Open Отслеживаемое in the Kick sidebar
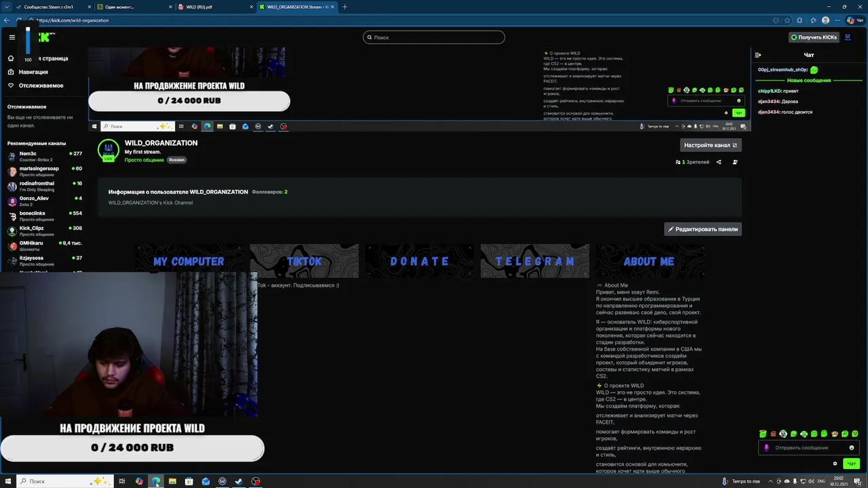The width and height of the screenshot is (868, 488). tap(41, 85)
